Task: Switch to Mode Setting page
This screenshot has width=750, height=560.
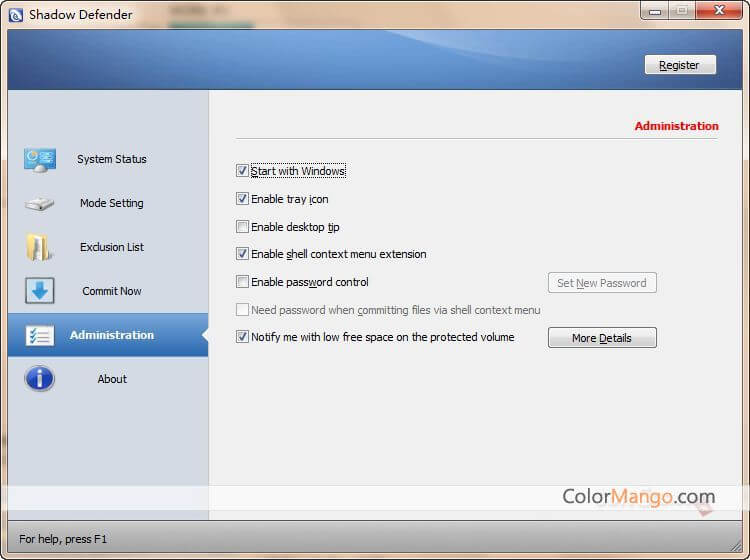Action: point(111,203)
